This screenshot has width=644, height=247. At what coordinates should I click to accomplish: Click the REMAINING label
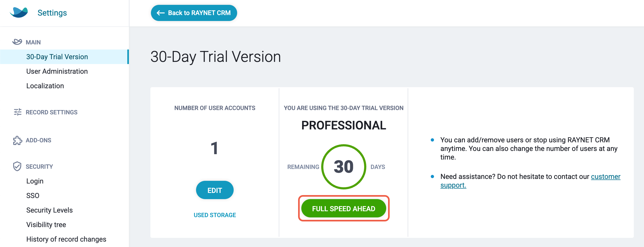[x=303, y=167]
